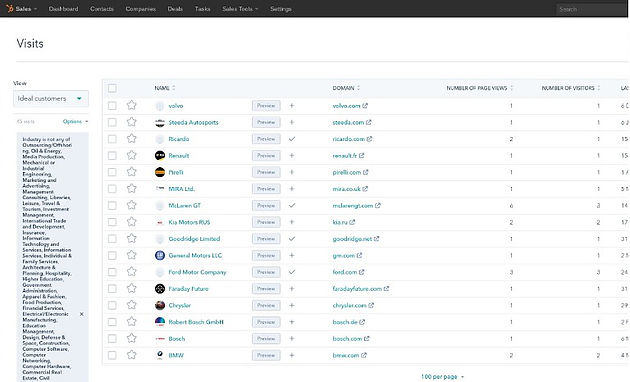This screenshot has height=382, width=630.
Task: Click the HubSpot sprocket logo
Action: (x=10, y=8)
